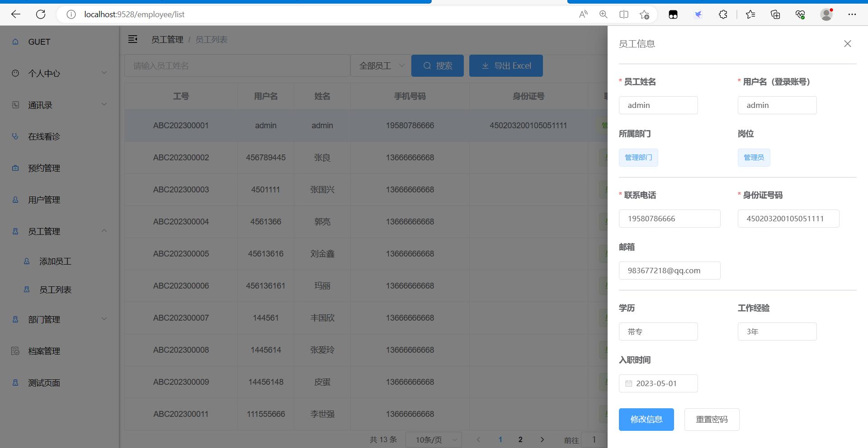This screenshot has width=868, height=448.
Task: Go to page 2 of employee list
Action: pyautogui.click(x=520, y=439)
